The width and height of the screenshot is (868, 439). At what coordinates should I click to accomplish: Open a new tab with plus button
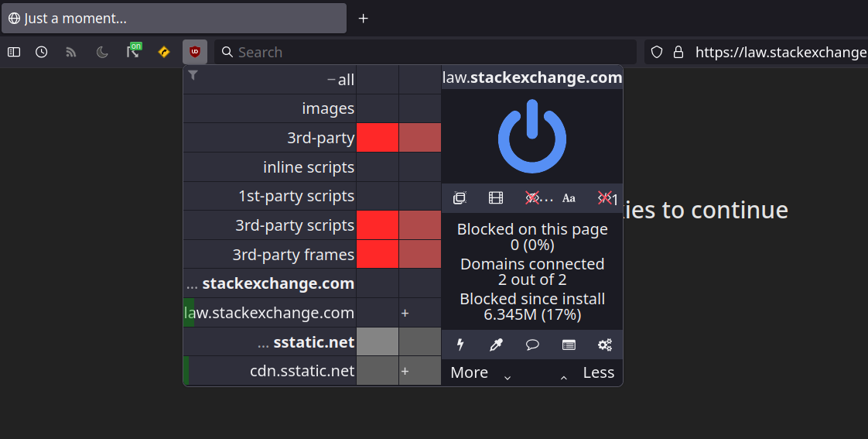363,19
